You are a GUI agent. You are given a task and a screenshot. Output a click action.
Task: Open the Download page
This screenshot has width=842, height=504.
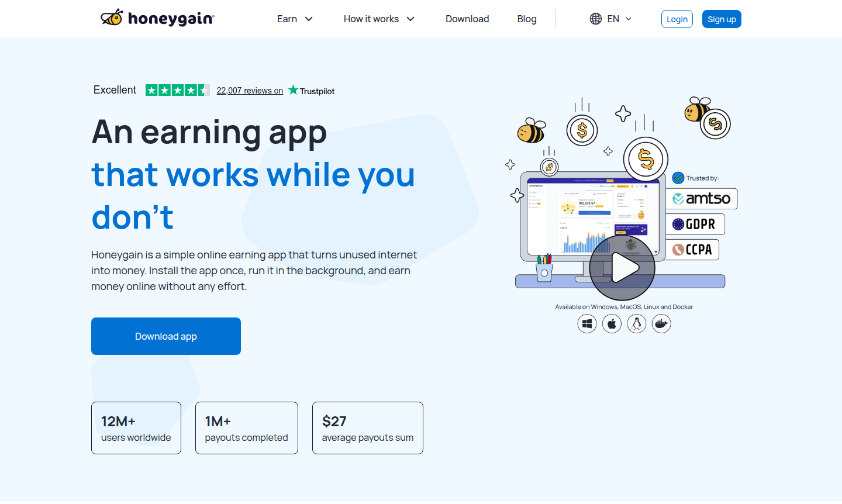(467, 19)
